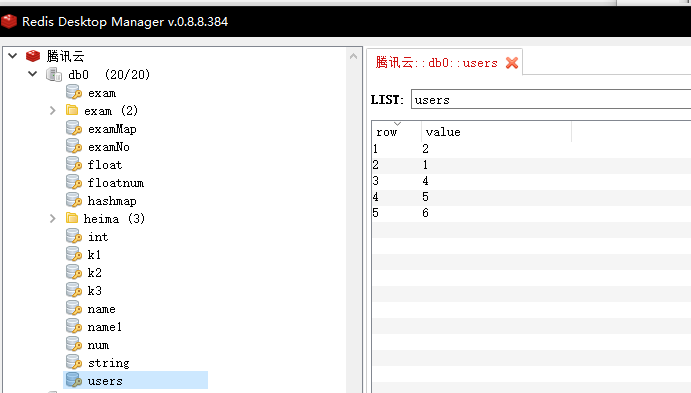Viewport: 691px width, 393px height.
Task: Select the k1 key label
Action: pyautogui.click(x=94, y=255)
